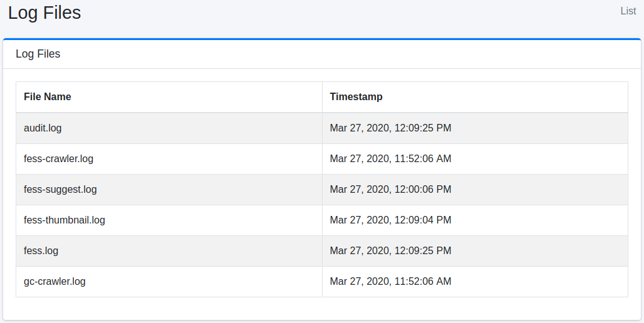Screen dimensions: 644x323
Task: Click the timestamp in the fess.log row
Action: click(x=390, y=251)
